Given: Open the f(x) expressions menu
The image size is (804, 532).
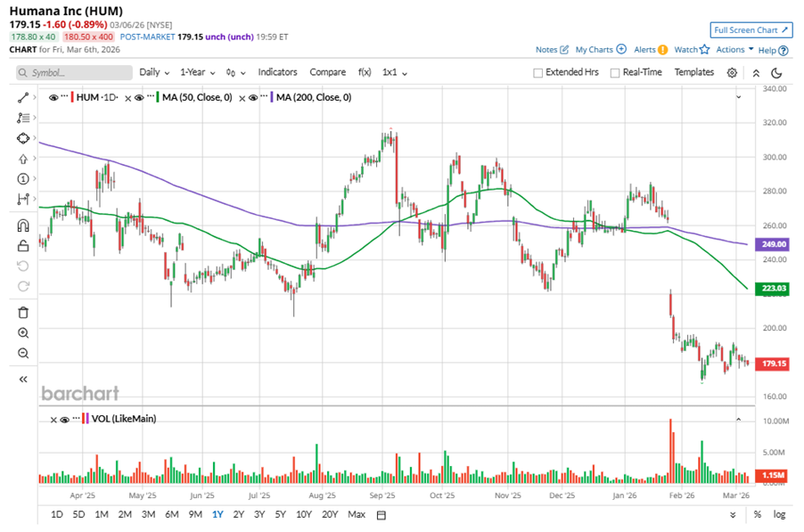Looking at the screenshot, I should click(x=365, y=72).
